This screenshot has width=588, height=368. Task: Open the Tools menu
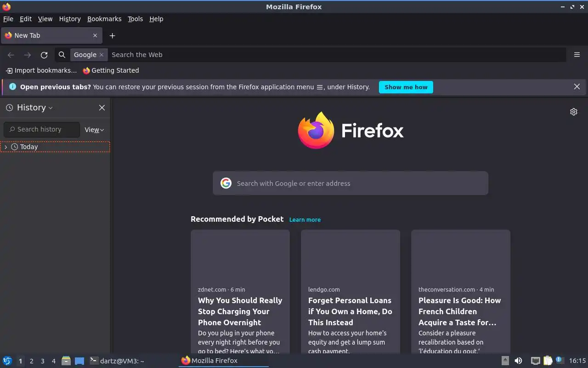(x=135, y=19)
